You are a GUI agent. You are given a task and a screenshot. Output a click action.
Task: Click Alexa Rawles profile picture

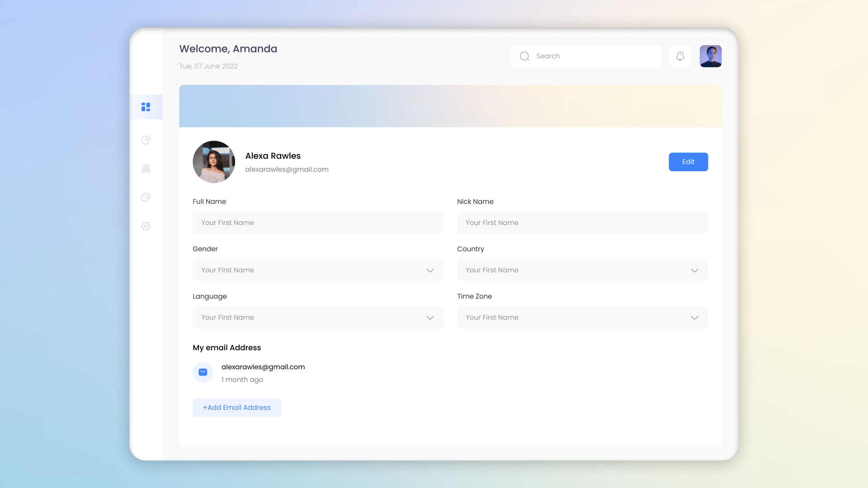point(214,162)
